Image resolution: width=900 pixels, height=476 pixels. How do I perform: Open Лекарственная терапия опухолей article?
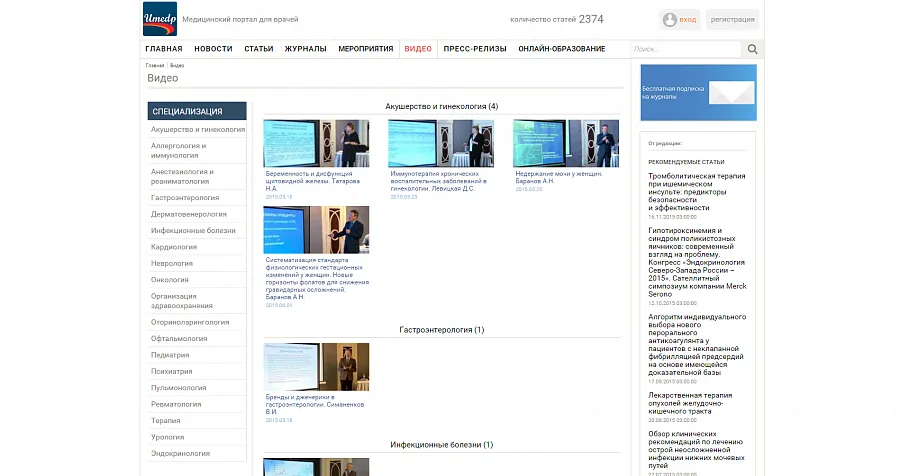pyautogui.click(x=690, y=403)
